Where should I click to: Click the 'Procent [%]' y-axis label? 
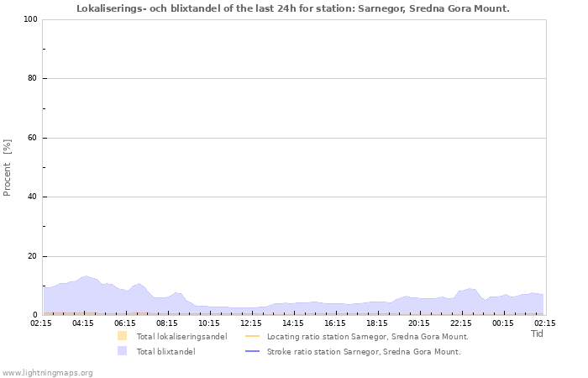(x=8, y=167)
